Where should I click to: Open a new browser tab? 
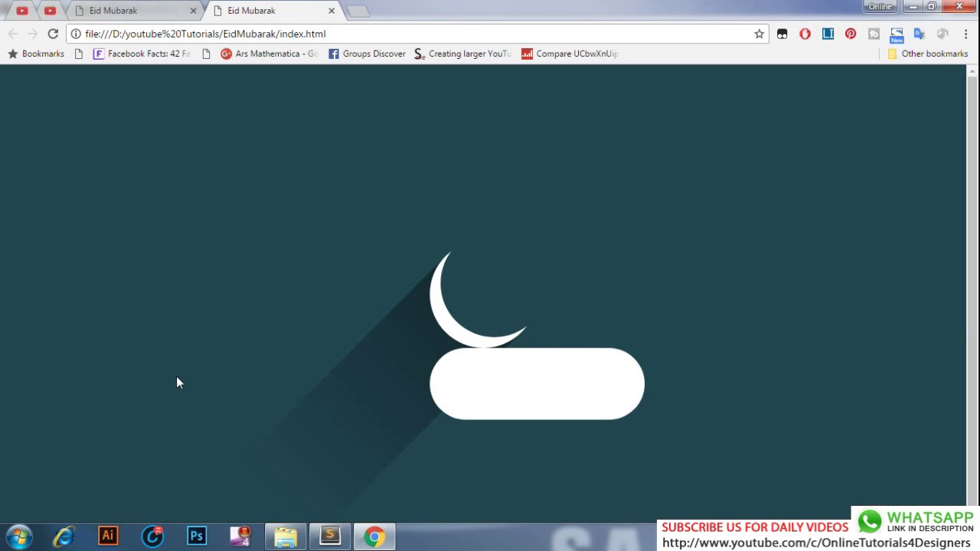(357, 11)
